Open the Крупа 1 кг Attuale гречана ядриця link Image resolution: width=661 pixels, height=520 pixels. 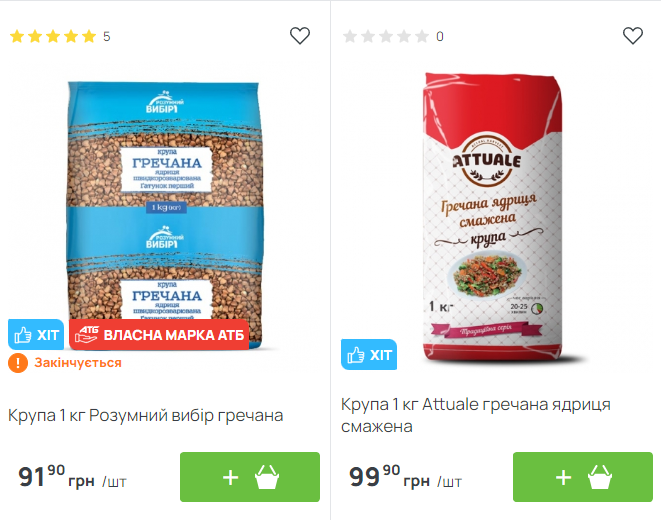click(476, 415)
